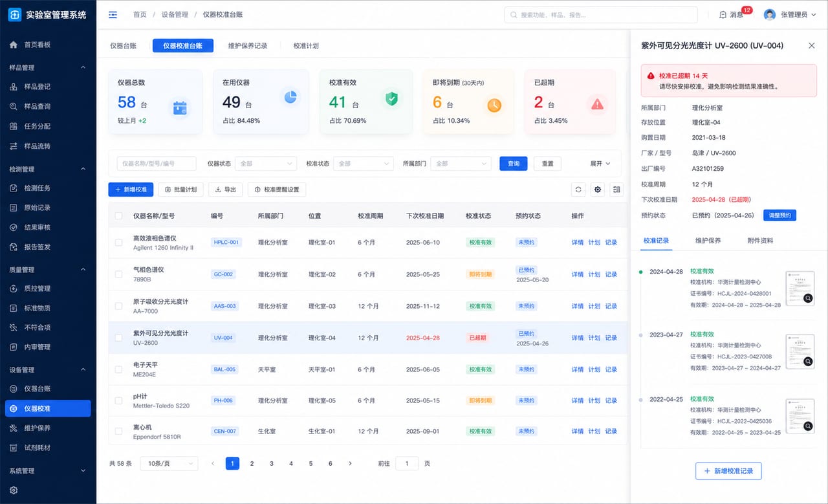Screen dimensions: 828x504
Task: Click the 校准提醒设置 button
Action: pyautogui.click(x=277, y=190)
